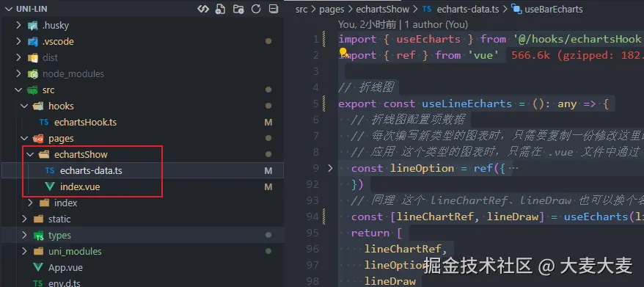Click useLineEcharts identifier on line 5
Screen dimensions: 644x287
tap(467, 103)
